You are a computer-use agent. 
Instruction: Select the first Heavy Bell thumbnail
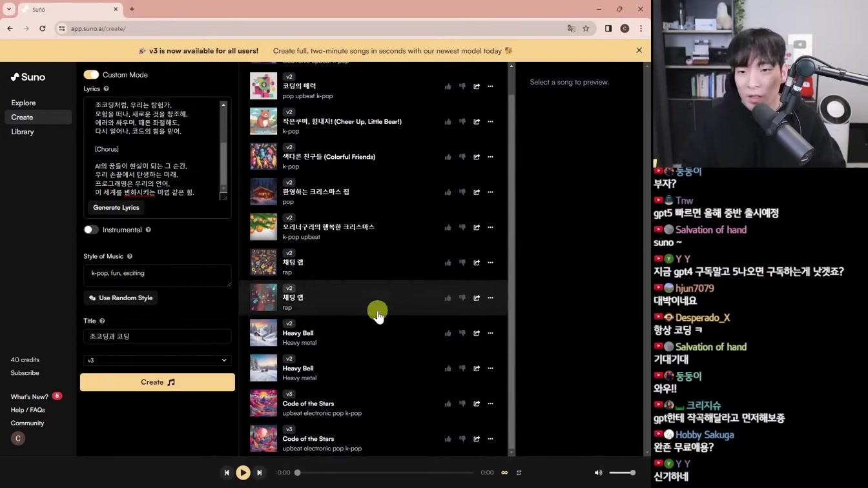tap(263, 332)
